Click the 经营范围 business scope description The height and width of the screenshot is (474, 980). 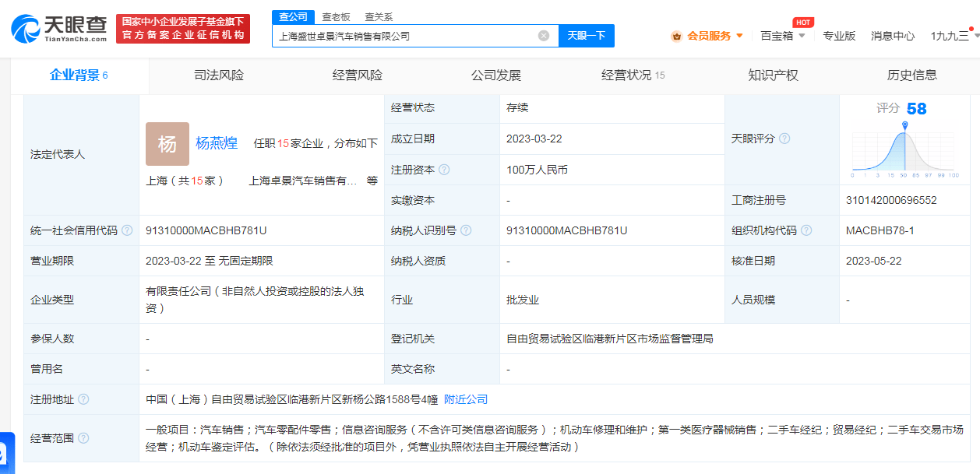coord(554,438)
